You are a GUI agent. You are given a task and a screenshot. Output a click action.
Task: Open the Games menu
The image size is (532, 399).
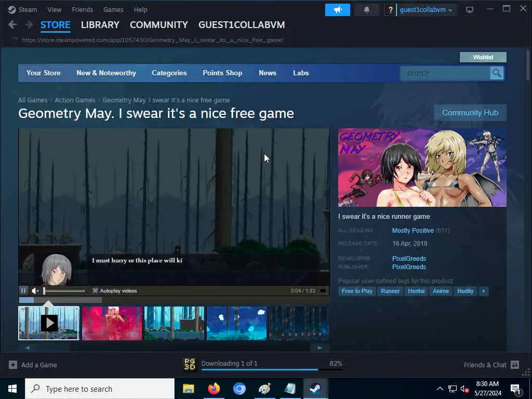coord(113,9)
